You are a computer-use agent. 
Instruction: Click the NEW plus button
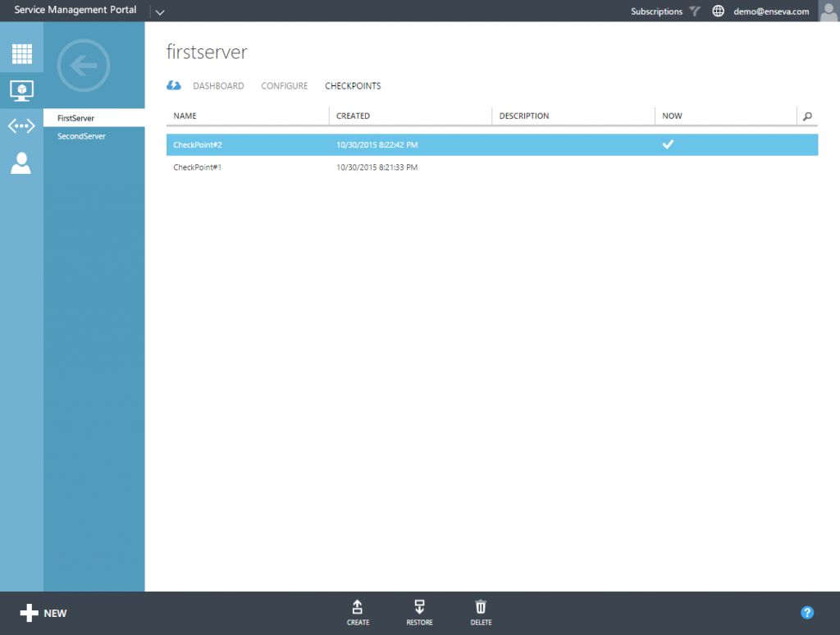click(43, 613)
